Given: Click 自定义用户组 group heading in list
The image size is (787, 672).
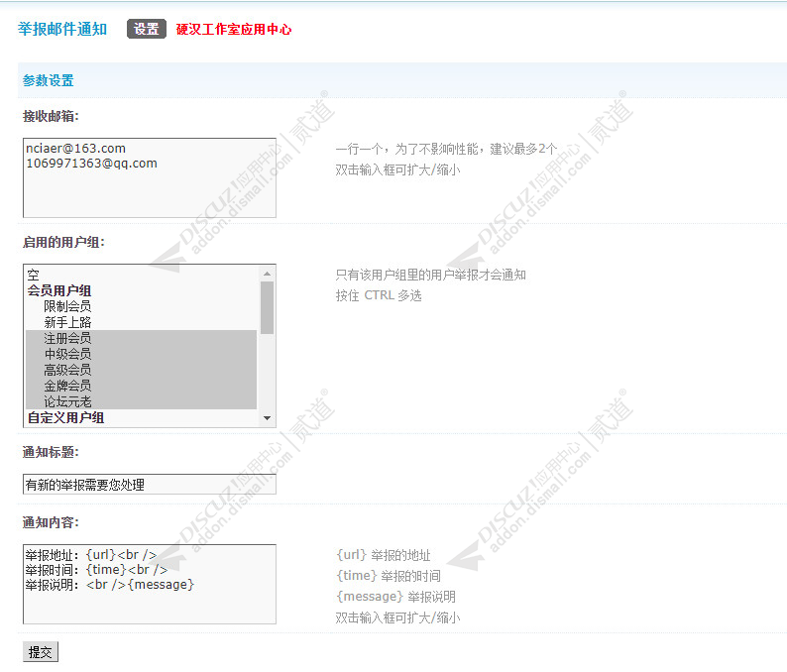Looking at the screenshot, I should coord(65,417).
